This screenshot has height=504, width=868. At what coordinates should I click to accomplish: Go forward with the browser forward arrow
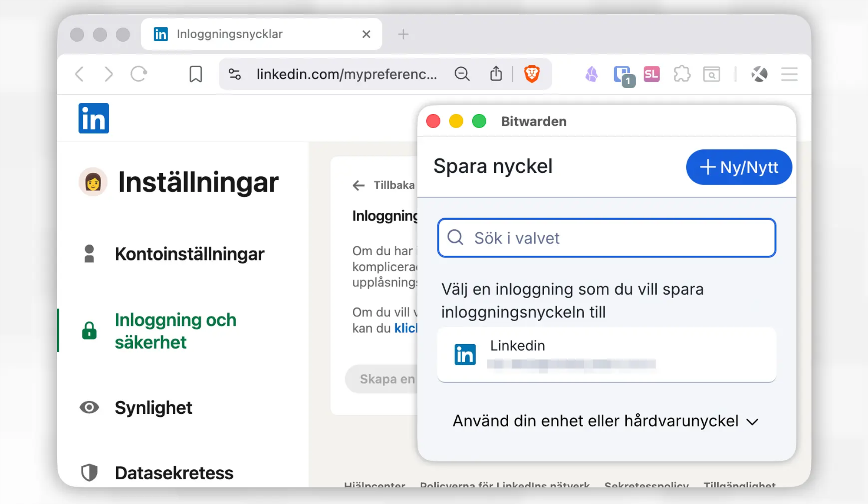(108, 74)
